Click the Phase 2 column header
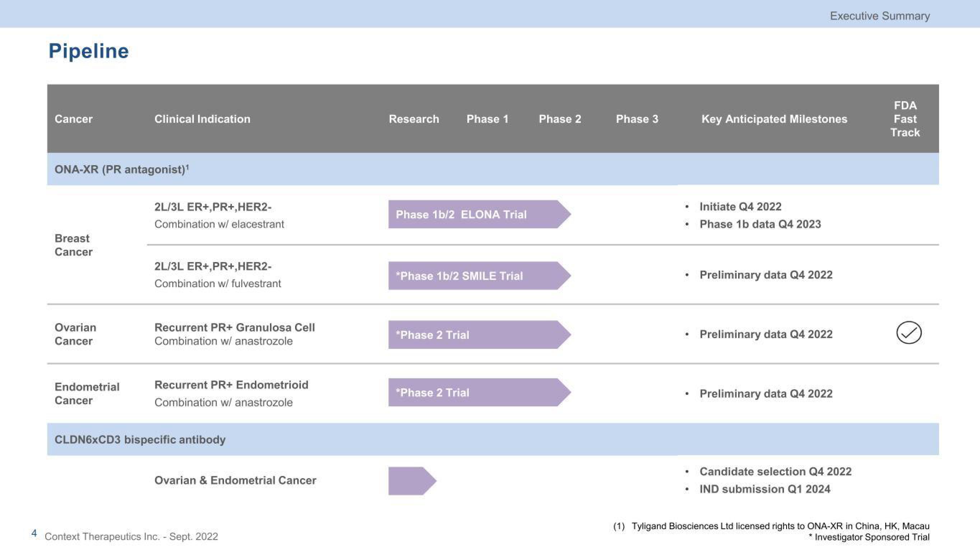The width and height of the screenshot is (980, 551). pos(560,119)
